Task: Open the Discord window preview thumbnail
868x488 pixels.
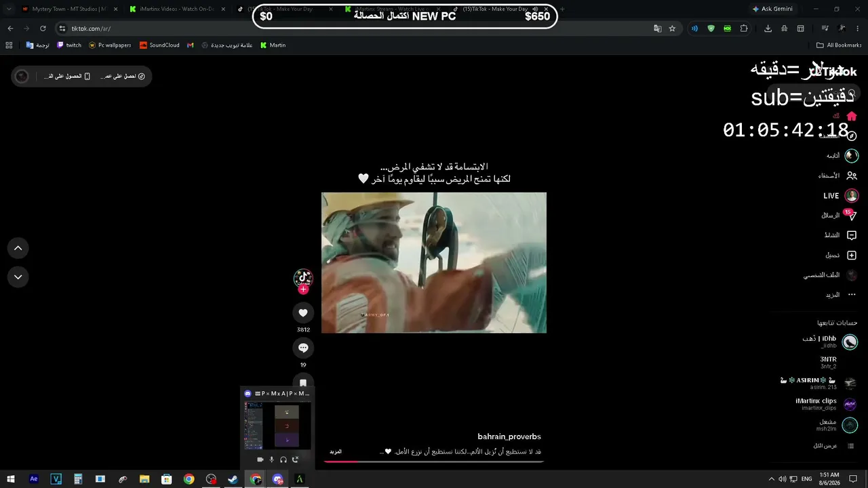Action: coord(277,426)
